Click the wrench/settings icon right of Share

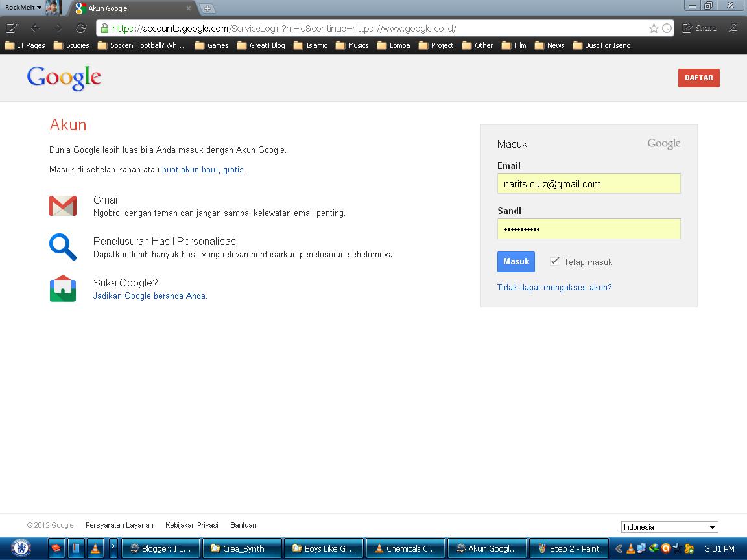[733, 28]
